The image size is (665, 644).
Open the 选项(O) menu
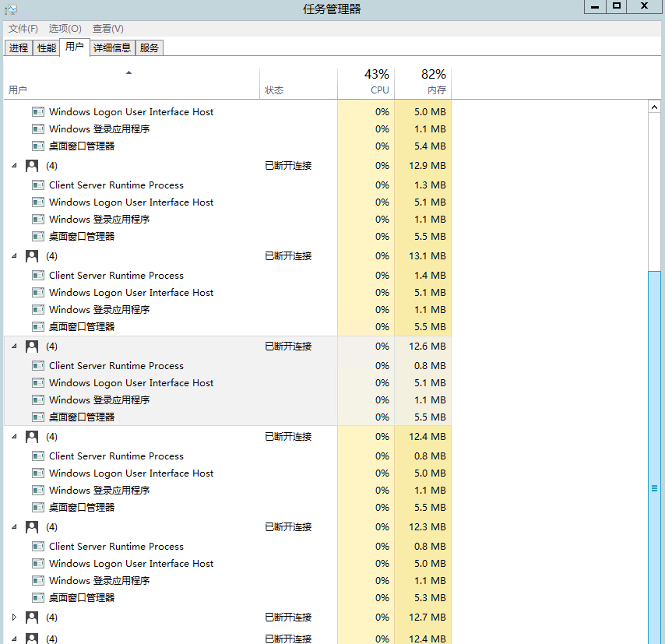point(65,29)
